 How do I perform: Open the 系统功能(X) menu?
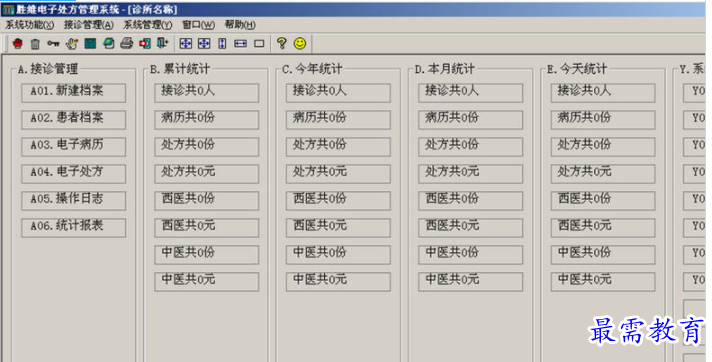pyautogui.click(x=30, y=25)
